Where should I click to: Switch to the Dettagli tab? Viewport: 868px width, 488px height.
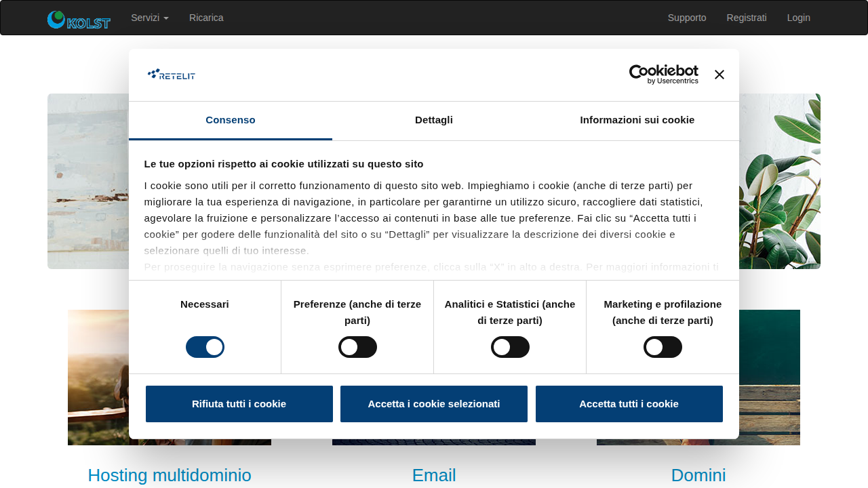[x=434, y=121]
